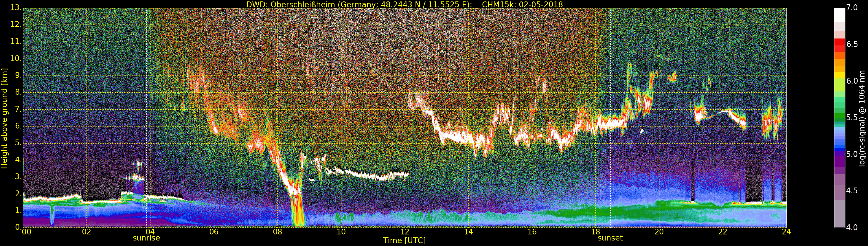The height and width of the screenshot is (246, 868).
Task: Click the time axis tick label '02'
Action: click(x=87, y=232)
